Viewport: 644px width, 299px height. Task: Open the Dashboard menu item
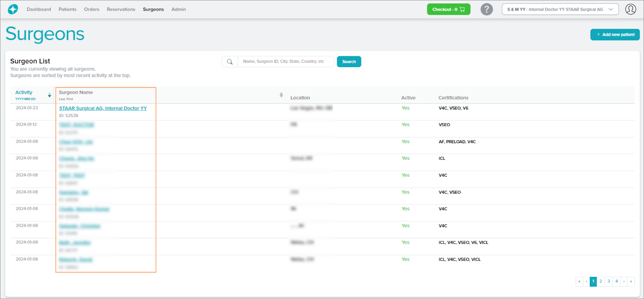pyautogui.click(x=39, y=9)
